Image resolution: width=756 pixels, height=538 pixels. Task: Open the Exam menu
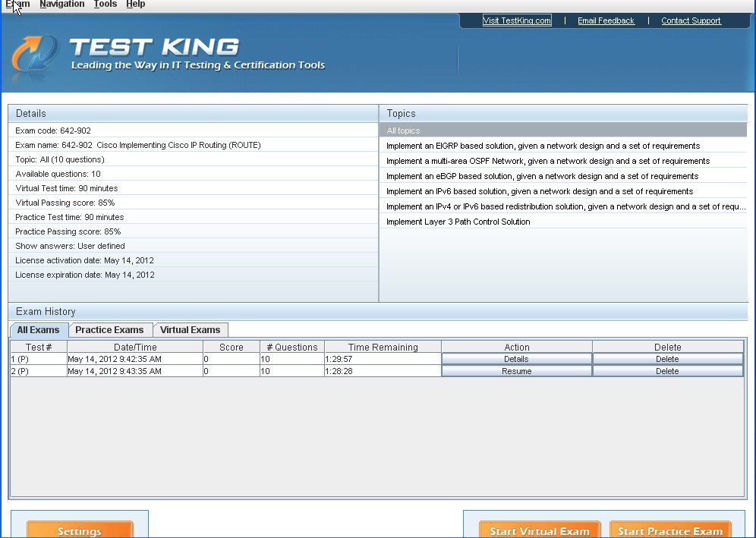pyautogui.click(x=18, y=5)
